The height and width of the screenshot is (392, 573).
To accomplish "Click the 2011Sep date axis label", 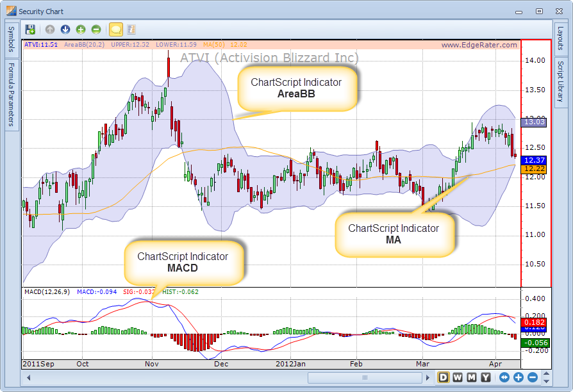I will (38, 364).
